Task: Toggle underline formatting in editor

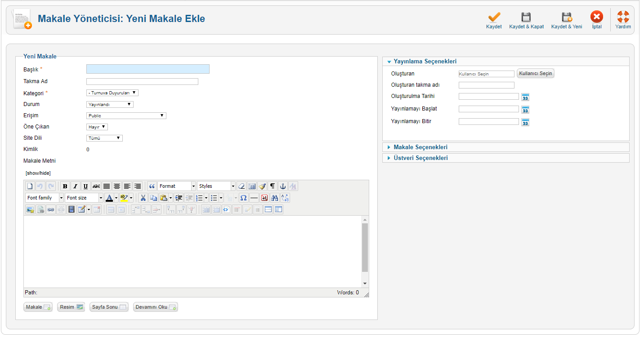Action: [85, 186]
